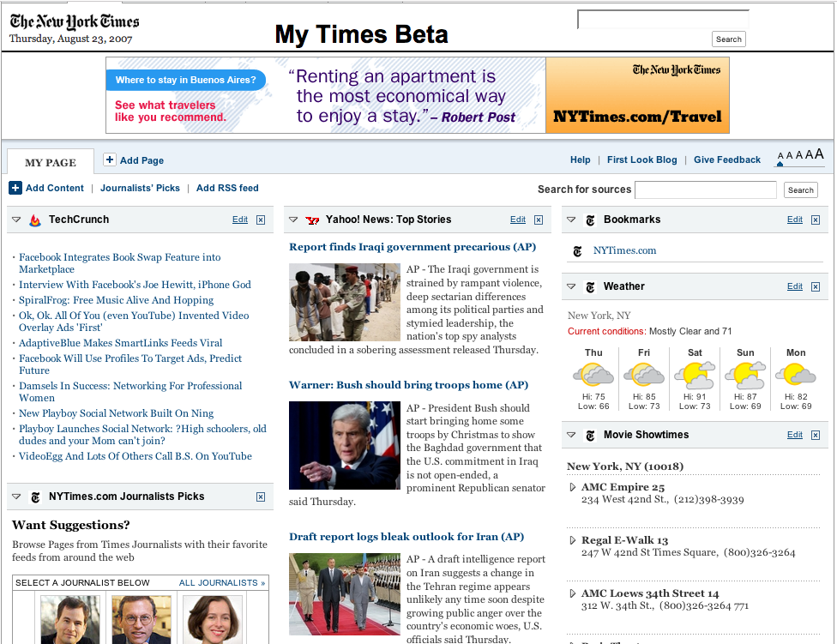Click the blue plus icon for Add Content

pos(15,188)
